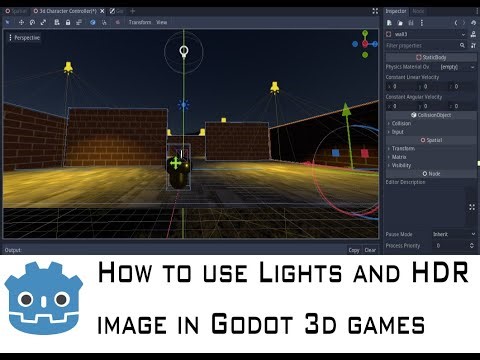The image size is (480, 360).
Task: Edit Constant Angular Velocity x value
Action: (x=401, y=106)
